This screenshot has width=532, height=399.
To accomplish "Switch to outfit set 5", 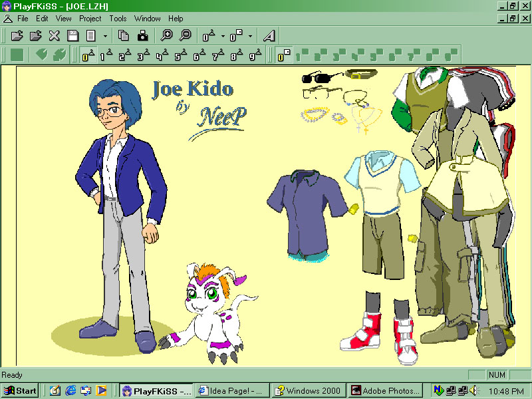I will pos(181,55).
